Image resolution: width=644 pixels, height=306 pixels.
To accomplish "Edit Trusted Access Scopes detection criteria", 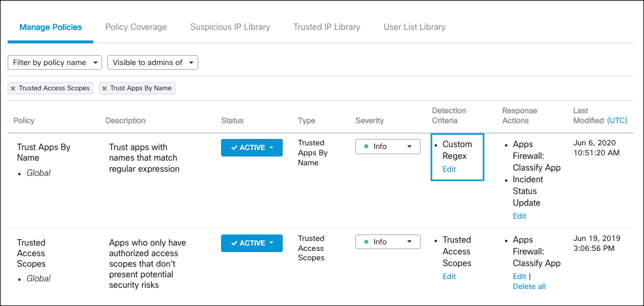I will click(449, 277).
